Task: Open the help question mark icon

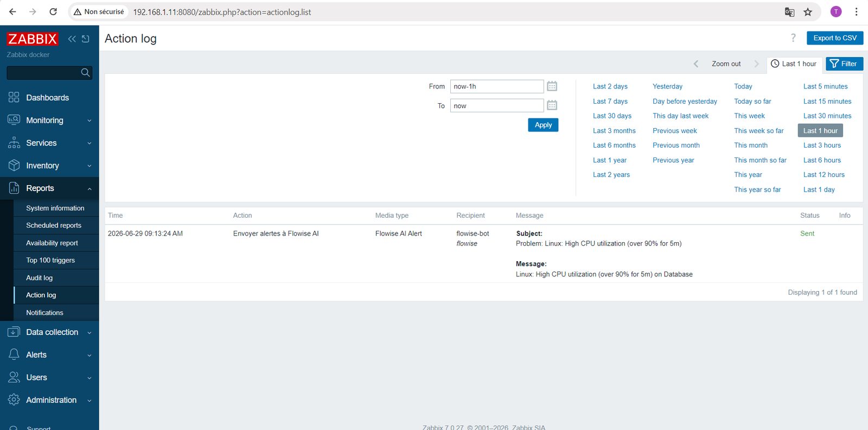Action: [x=793, y=37]
